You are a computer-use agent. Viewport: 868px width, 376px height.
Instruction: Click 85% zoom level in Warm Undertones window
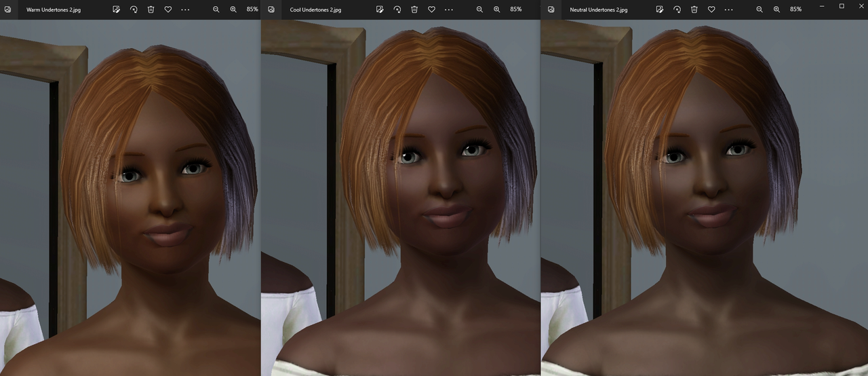(252, 10)
